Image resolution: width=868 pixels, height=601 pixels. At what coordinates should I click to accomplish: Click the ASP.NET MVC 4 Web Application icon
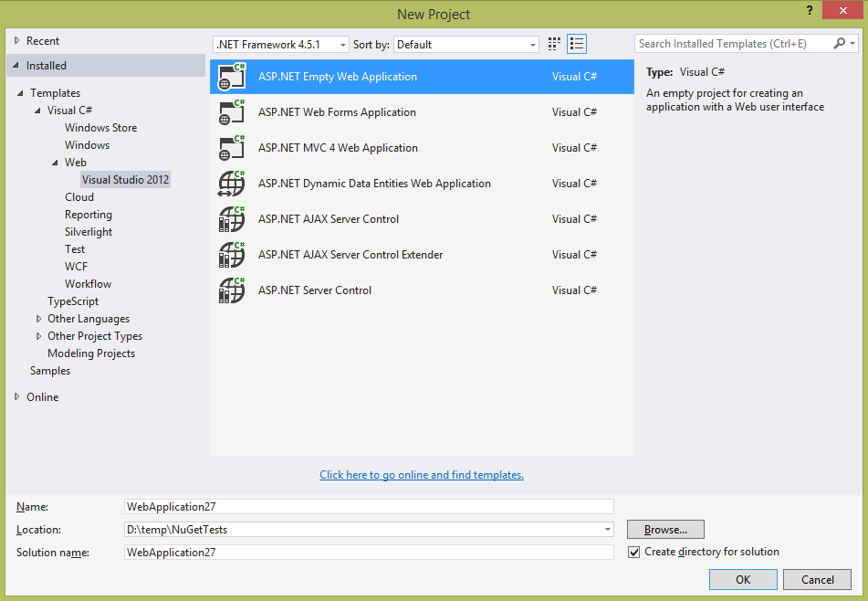[x=232, y=148]
